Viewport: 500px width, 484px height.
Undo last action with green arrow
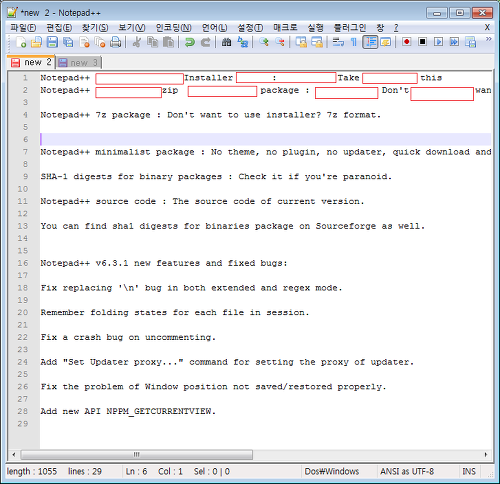point(190,42)
